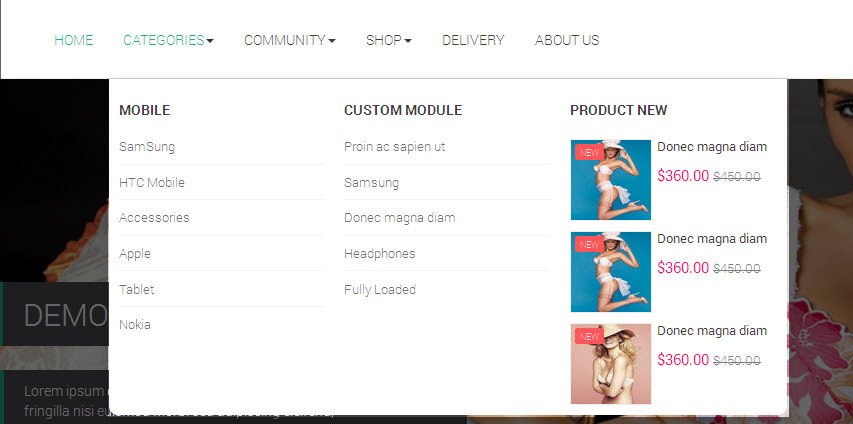The image size is (853, 424).
Task: Open Headphones in Custom Module
Action: tap(379, 254)
